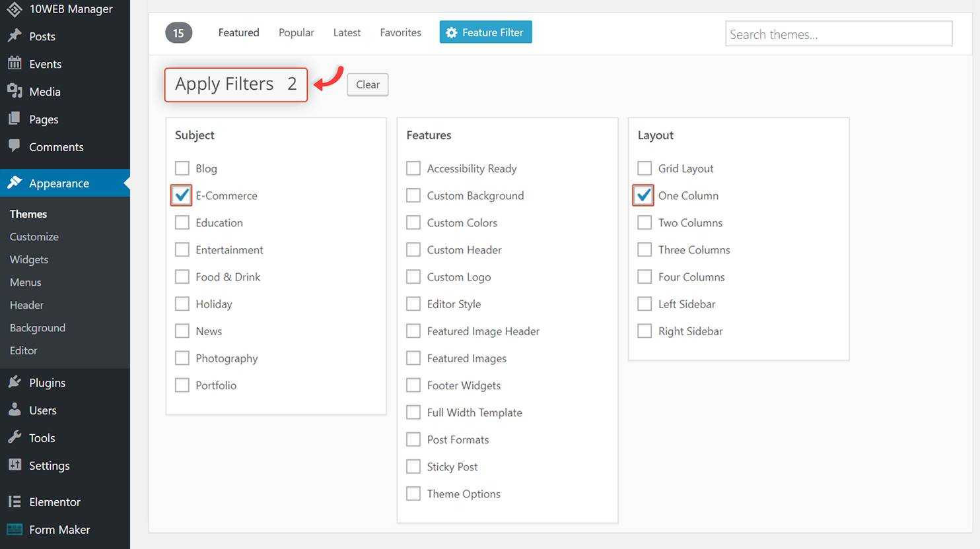
Task: Check the Two Columns layout box
Action: pyautogui.click(x=645, y=222)
